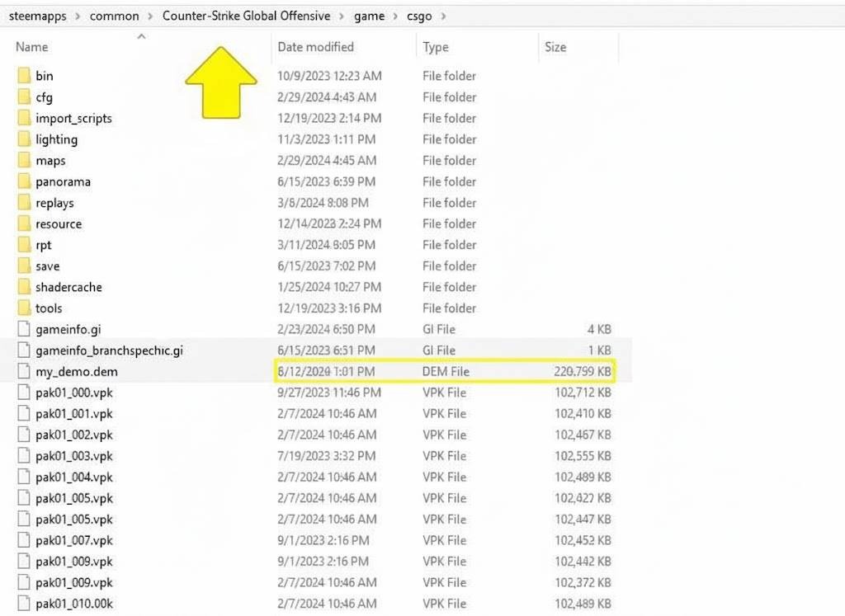Select the pak01_004.vpk file name
The image size is (845, 616).
coord(74,477)
